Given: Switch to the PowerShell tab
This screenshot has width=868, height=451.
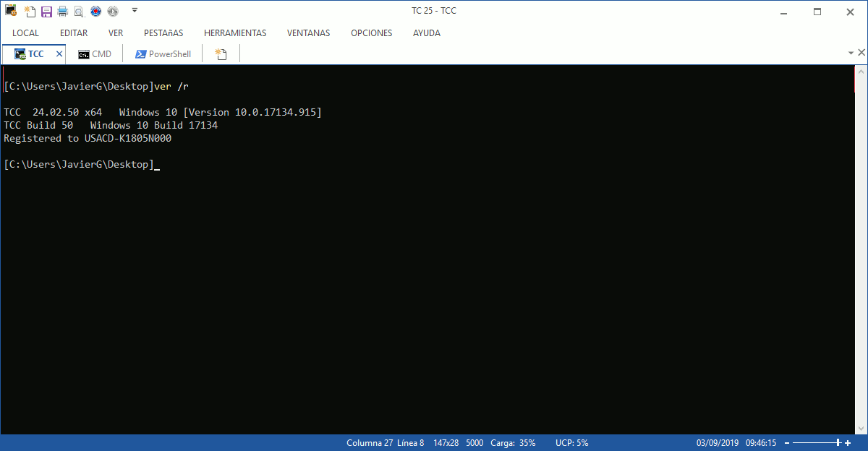Looking at the screenshot, I should tap(163, 54).
